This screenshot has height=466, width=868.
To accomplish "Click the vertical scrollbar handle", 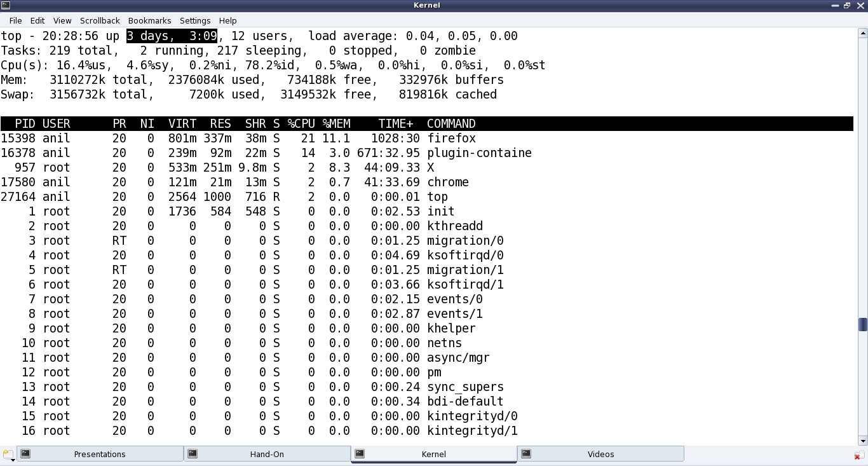I will click(x=863, y=324).
